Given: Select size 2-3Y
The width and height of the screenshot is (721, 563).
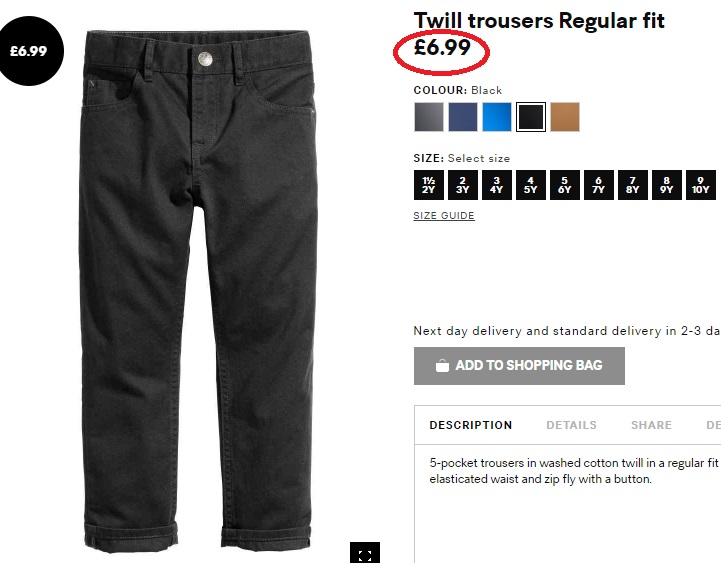Looking at the screenshot, I should click(x=463, y=185).
